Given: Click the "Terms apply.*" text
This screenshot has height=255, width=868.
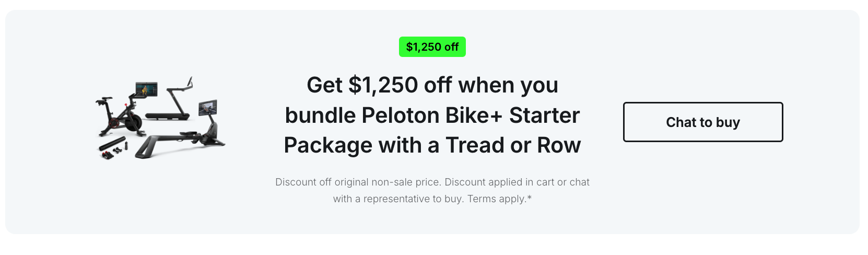Looking at the screenshot, I should 499,199.
